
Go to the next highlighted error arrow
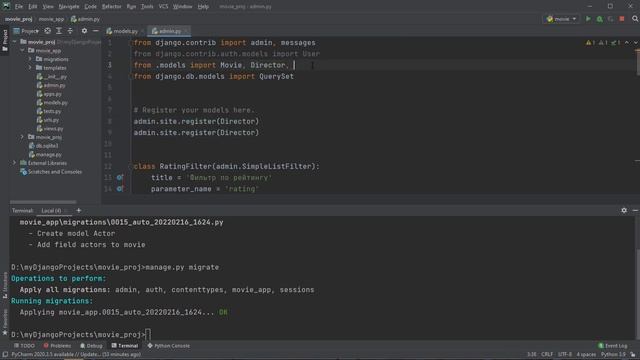636,42
